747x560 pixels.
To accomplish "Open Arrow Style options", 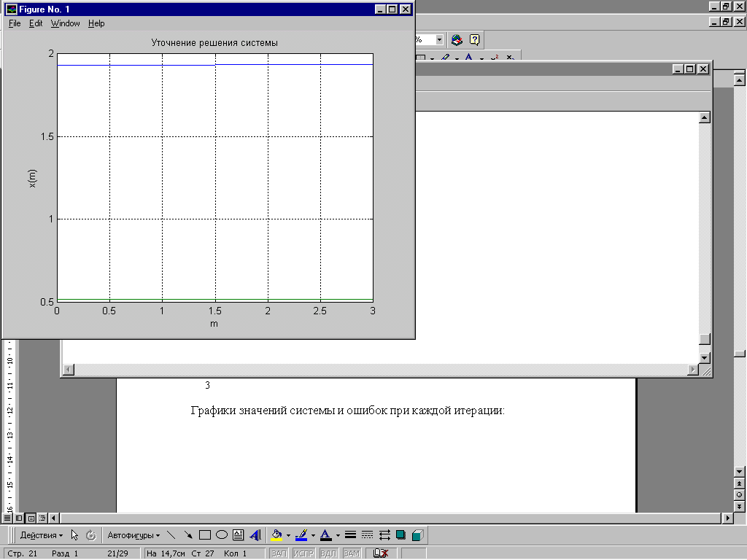I will coord(384,535).
